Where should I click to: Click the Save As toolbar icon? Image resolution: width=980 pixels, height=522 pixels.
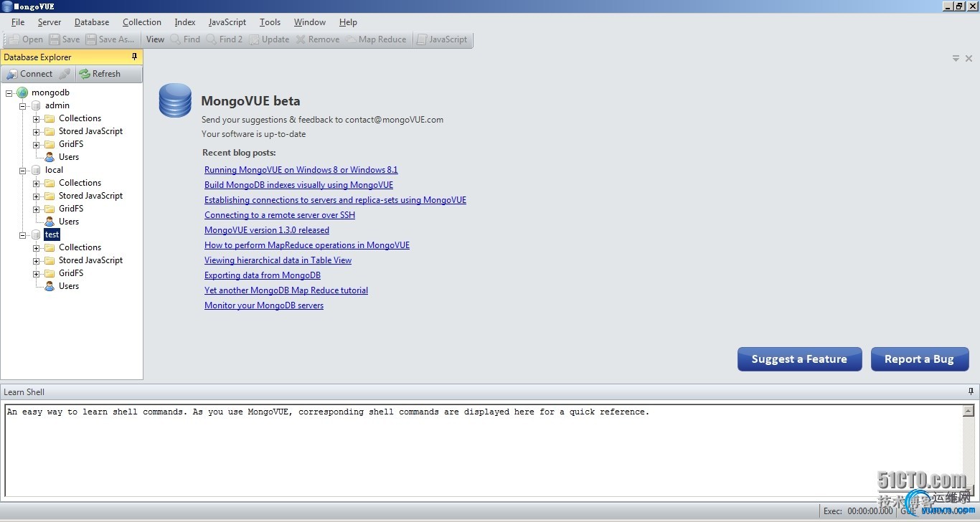91,39
